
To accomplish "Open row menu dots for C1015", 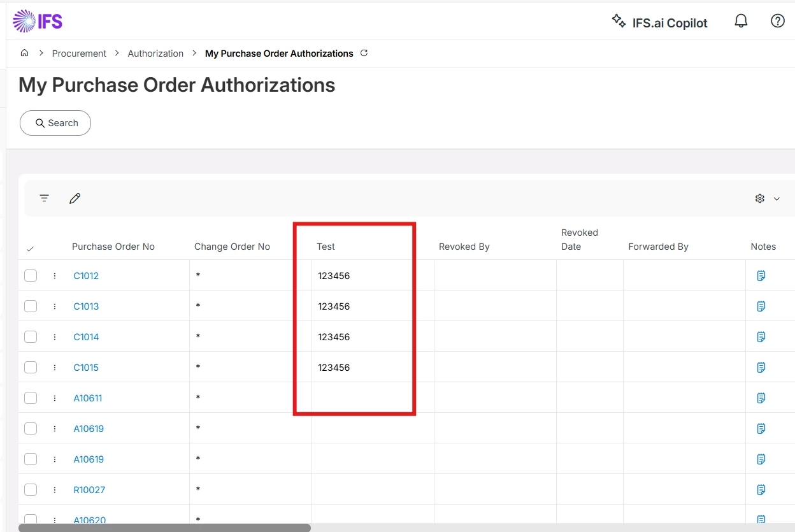I will coord(55,368).
